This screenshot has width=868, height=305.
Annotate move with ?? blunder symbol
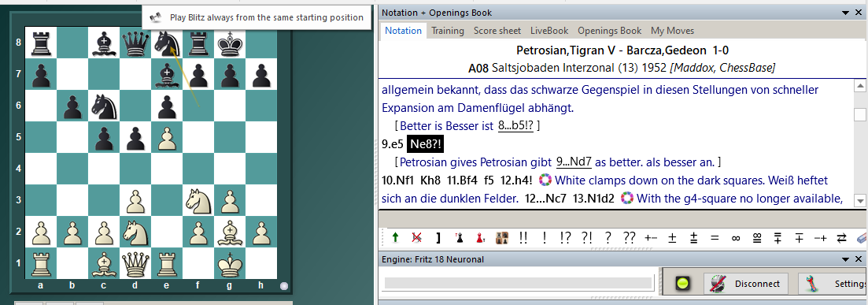629,238
